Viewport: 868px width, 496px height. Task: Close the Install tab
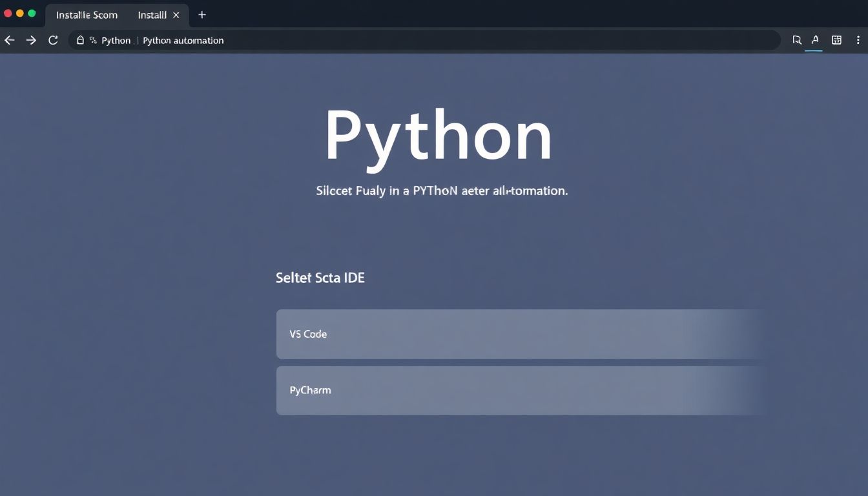coord(176,15)
